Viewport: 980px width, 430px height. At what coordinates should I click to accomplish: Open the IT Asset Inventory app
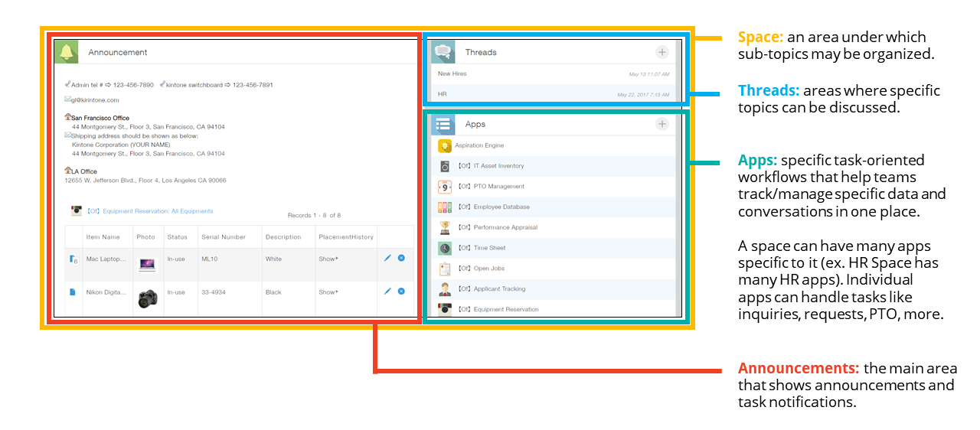498,166
